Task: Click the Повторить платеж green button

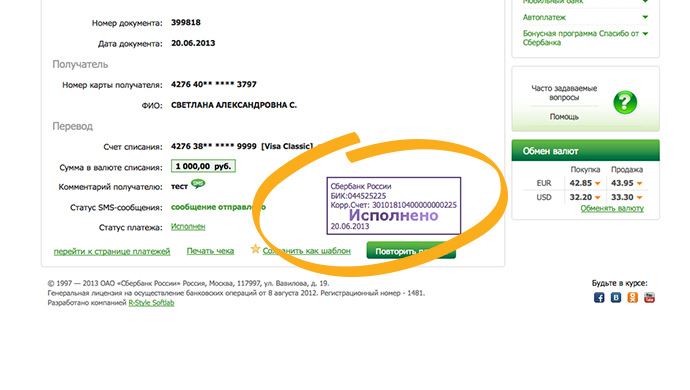Action: click(x=411, y=251)
